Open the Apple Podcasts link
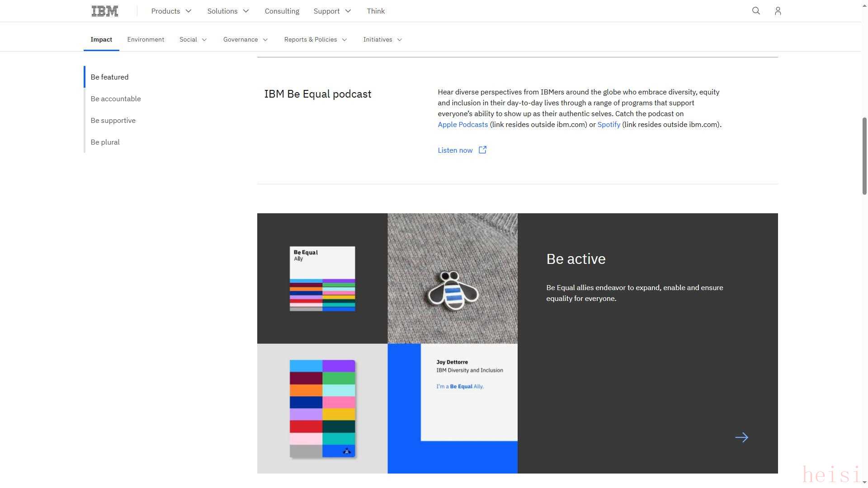Image resolution: width=868 pixels, height=488 pixels. pyautogui.click(x=462, y=125)
